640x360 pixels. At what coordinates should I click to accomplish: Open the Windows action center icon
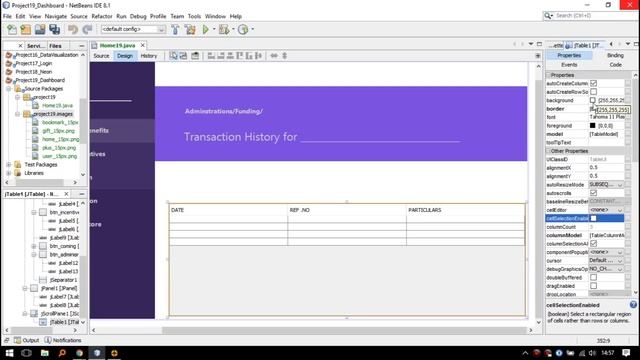tap(626, 353)
